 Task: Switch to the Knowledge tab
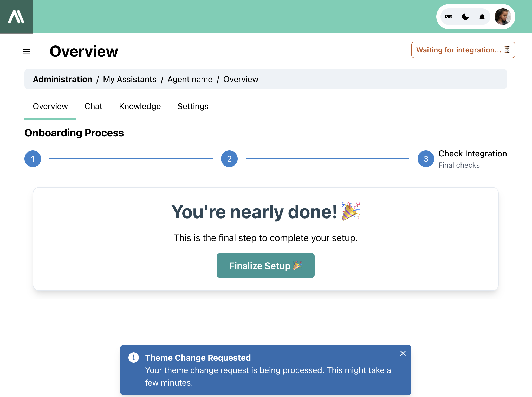140,106
